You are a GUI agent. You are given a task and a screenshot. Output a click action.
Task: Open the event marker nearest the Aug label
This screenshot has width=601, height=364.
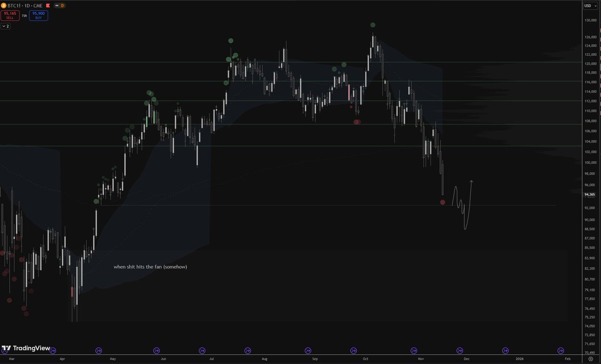coord(248,350)
